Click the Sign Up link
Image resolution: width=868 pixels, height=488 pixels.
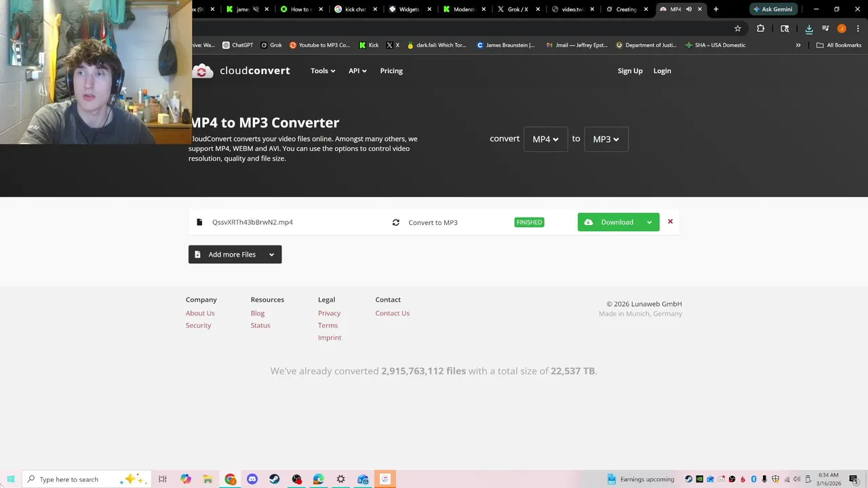click(x=630, y=70)
